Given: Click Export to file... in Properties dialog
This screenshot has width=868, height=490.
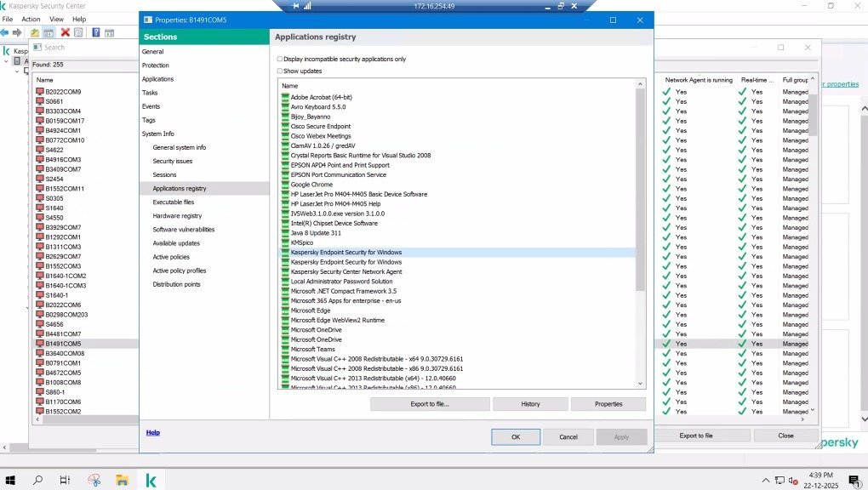Looking at the screenshot, I should (430, 404).
